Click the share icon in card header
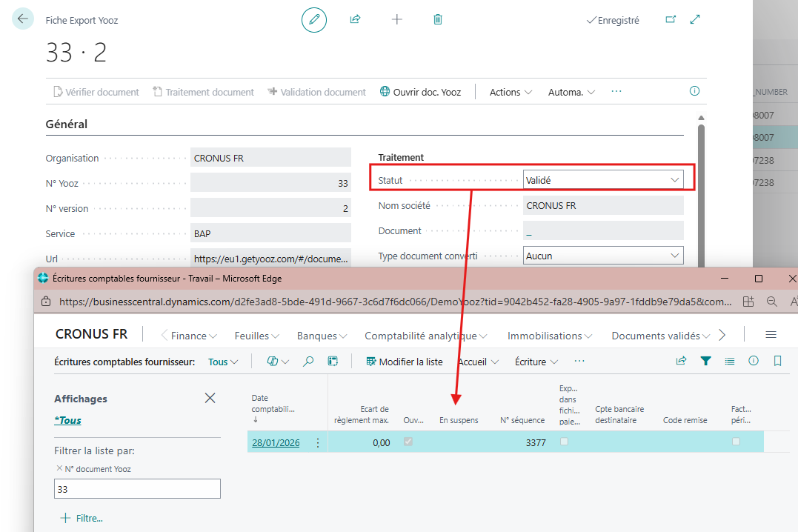Image resolution: width=798 pixels, height=532 pixels. coord(355,20)
